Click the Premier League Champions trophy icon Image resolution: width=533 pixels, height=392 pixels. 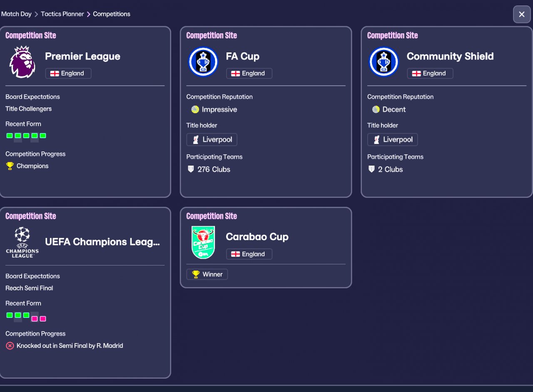10,166
